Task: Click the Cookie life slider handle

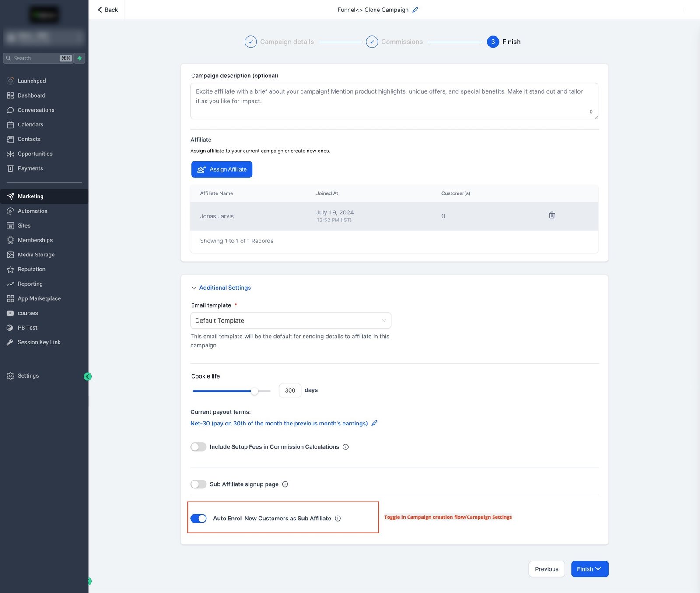Action: (x=254, y=391)
